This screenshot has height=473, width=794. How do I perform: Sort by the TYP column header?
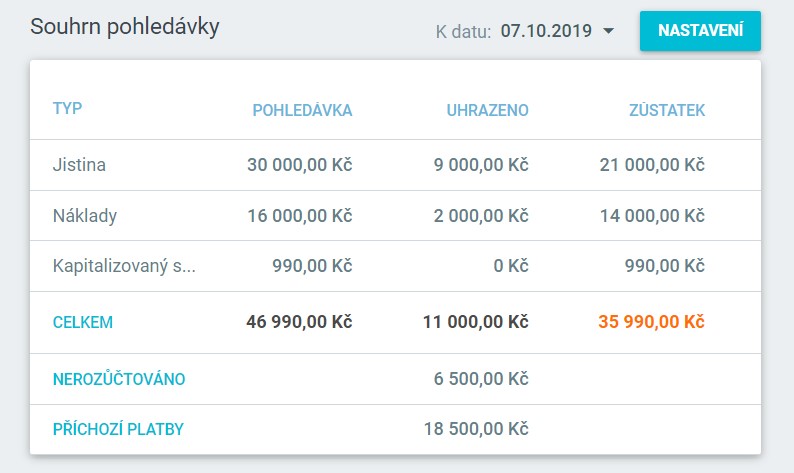[67, 109]
